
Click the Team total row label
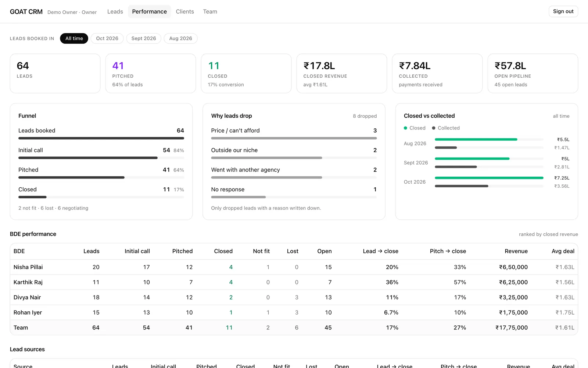point(21,328)
